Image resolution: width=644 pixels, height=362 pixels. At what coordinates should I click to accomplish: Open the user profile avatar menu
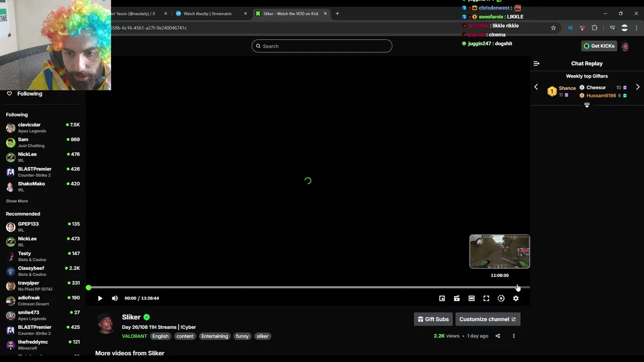tap(625, 46)
